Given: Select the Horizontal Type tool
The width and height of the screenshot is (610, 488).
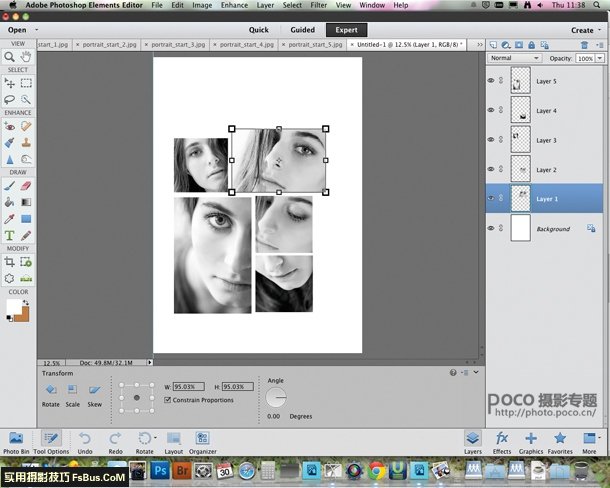Looking at the screenshot, I should click(x=10, y=235).
